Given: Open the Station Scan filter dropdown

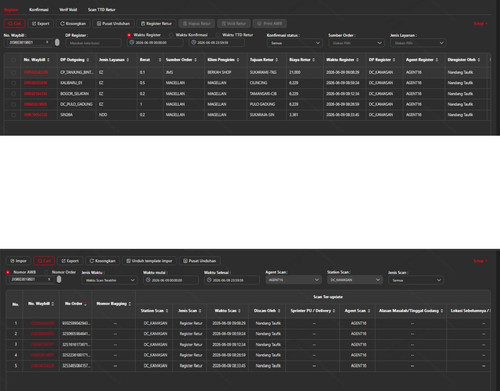Looking at the screenshot, I should tap(355, 280).
